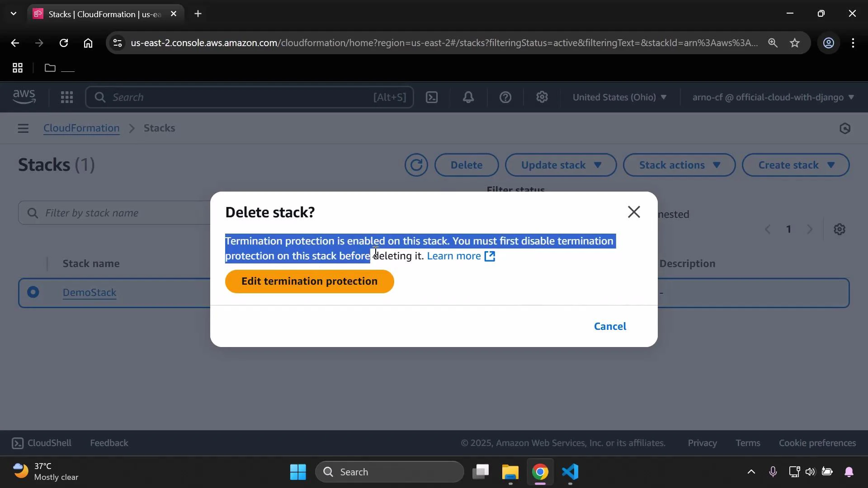This screenshot has width=868, height=488.
Task: Open the notifications bell
Action: (468, 97)
